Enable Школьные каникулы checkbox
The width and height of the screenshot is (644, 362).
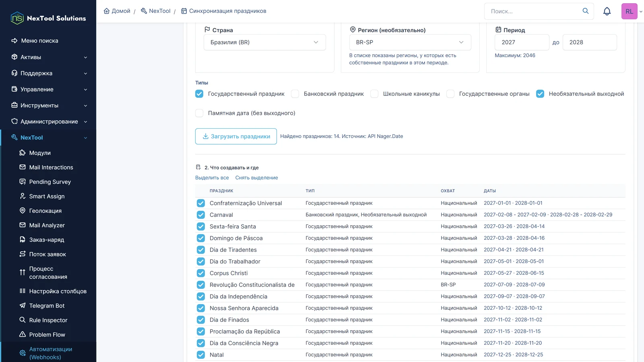point(374,94)
